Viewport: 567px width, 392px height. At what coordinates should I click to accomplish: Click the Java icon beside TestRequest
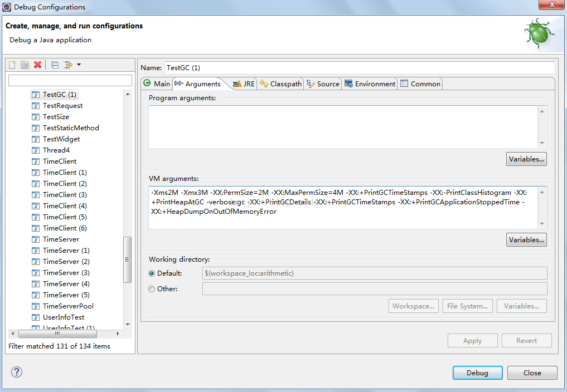click(36, 106)
